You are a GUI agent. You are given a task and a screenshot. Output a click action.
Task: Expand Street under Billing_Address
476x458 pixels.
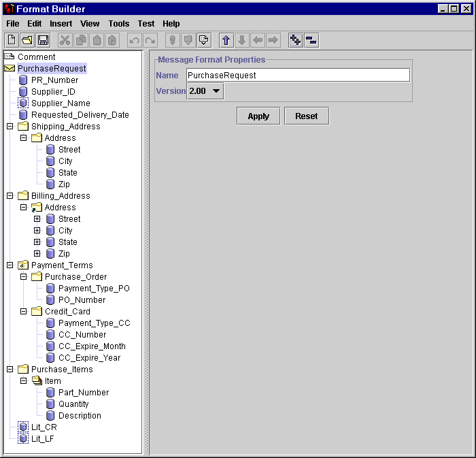click(37, 218)
